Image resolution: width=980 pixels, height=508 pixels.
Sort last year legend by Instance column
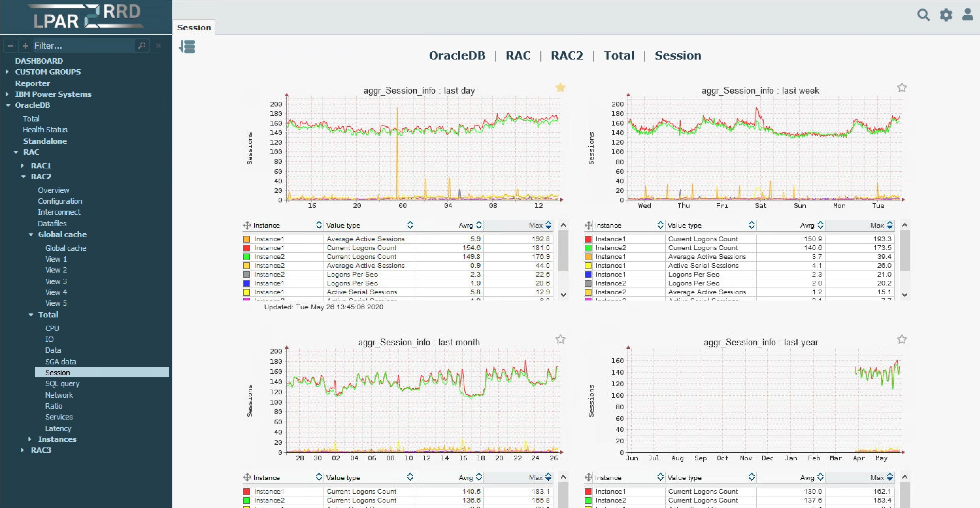(x=661, y=477)
